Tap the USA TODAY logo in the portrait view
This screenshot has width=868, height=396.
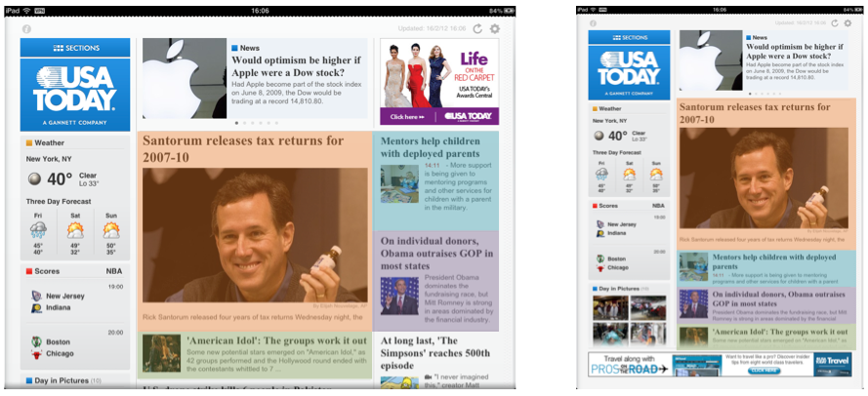coord(629,72)
